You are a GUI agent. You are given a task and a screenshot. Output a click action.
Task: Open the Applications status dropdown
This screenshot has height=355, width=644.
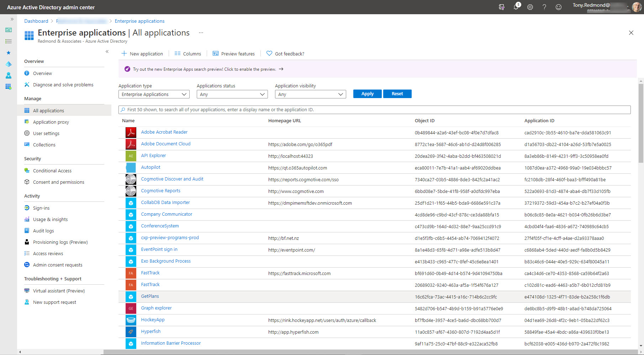[232, 94]
